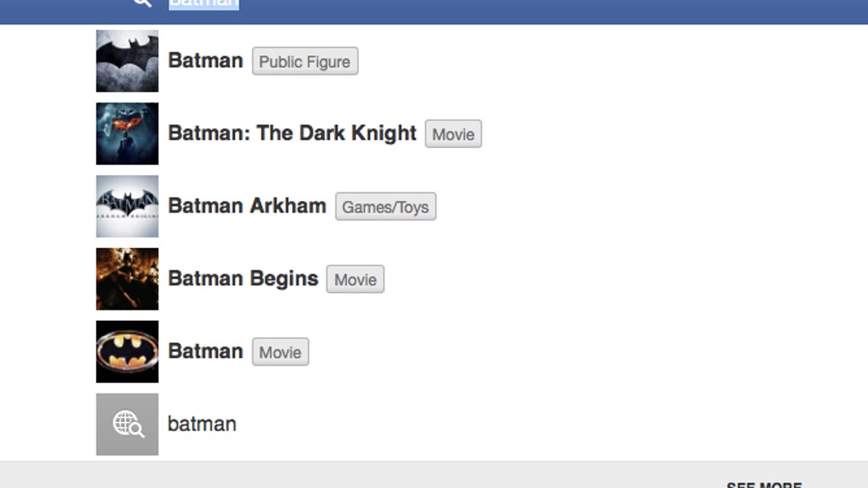Click the See More link

[x=764, y=484]
